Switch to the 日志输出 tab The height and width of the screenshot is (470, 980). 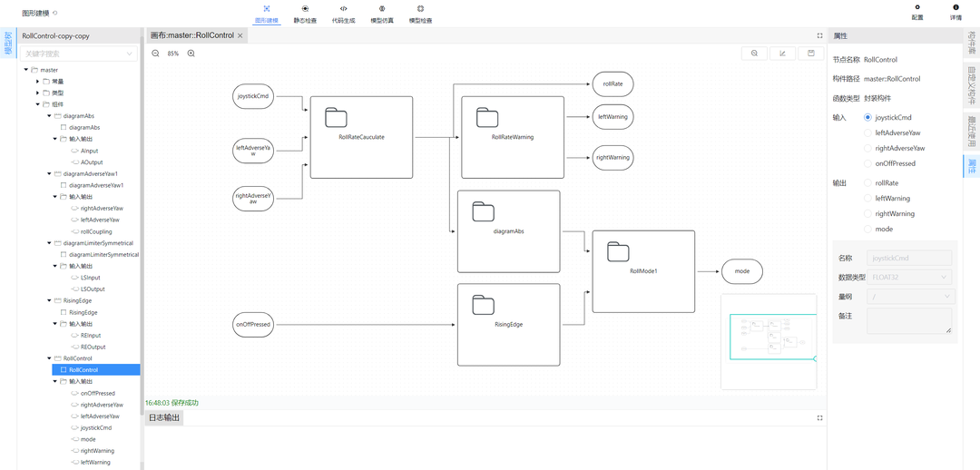164,417
